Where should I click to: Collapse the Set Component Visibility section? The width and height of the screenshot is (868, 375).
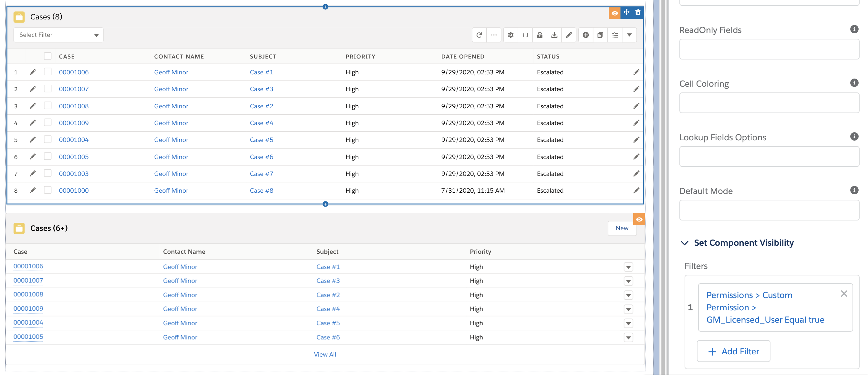684,243
